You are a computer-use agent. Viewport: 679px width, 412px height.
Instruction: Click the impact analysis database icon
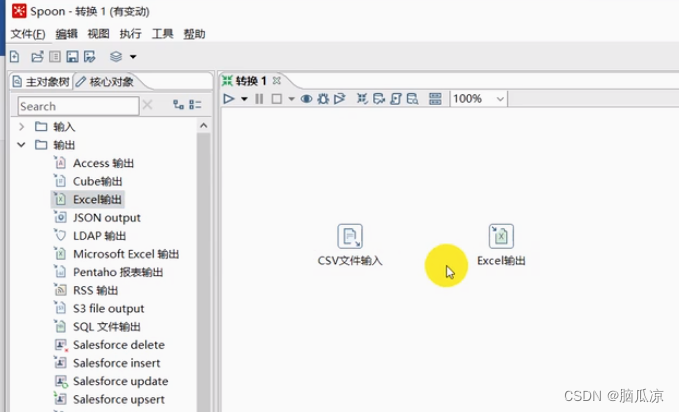(x=379, y=99)
